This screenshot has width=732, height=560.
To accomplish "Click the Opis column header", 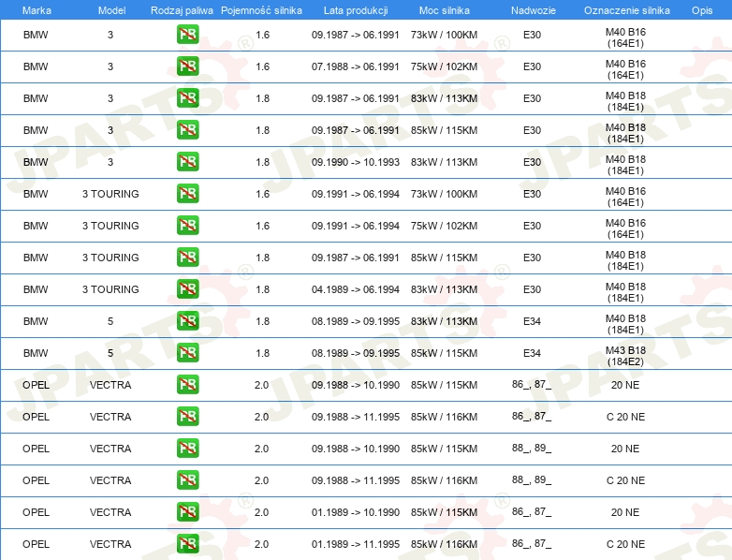I will coord(702,10).
